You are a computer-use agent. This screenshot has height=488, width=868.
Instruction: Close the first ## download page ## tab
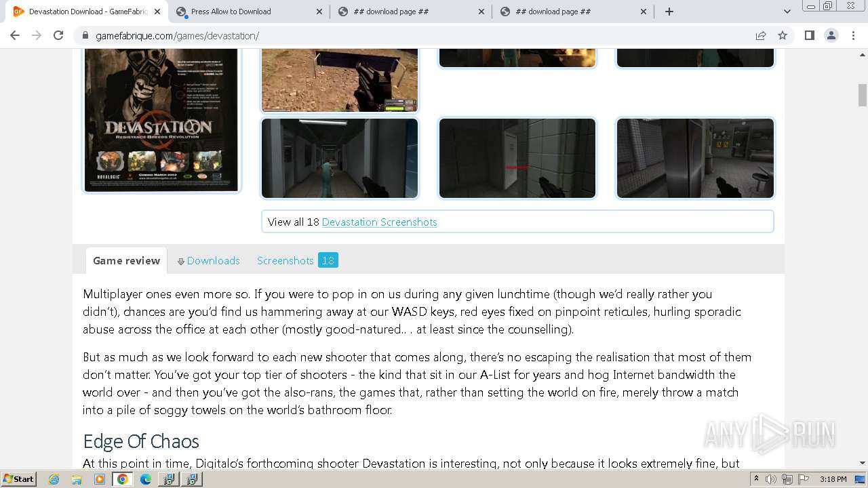481,12
